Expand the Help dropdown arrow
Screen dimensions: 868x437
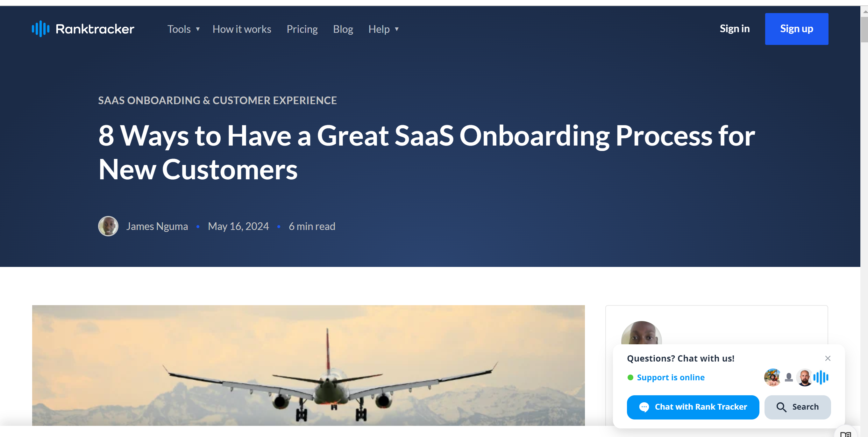tap(397, 29)
